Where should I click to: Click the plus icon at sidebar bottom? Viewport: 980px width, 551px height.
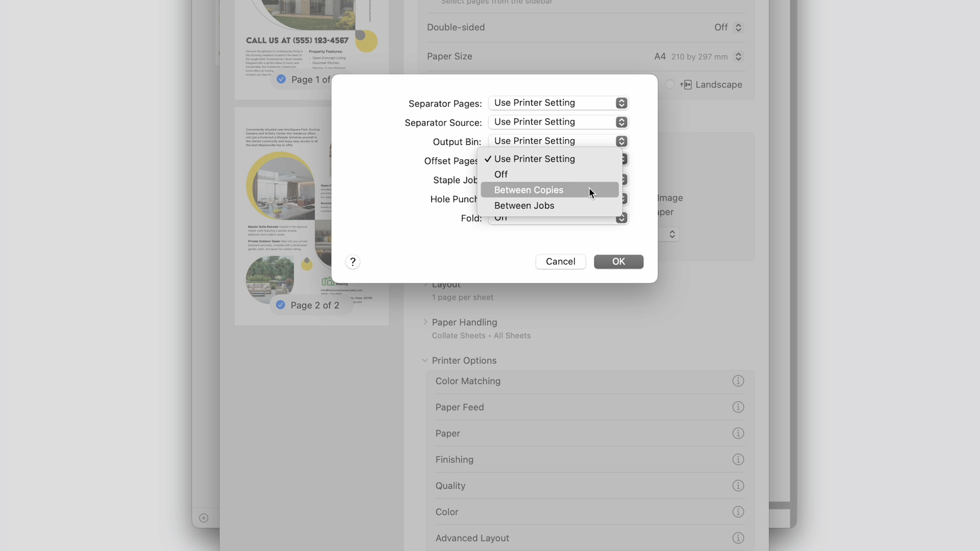pos(204,518)
